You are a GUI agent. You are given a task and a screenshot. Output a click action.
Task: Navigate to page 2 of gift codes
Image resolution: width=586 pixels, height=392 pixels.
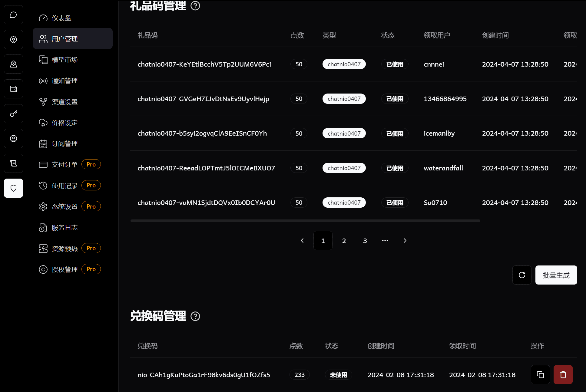[x=344, y=240]
